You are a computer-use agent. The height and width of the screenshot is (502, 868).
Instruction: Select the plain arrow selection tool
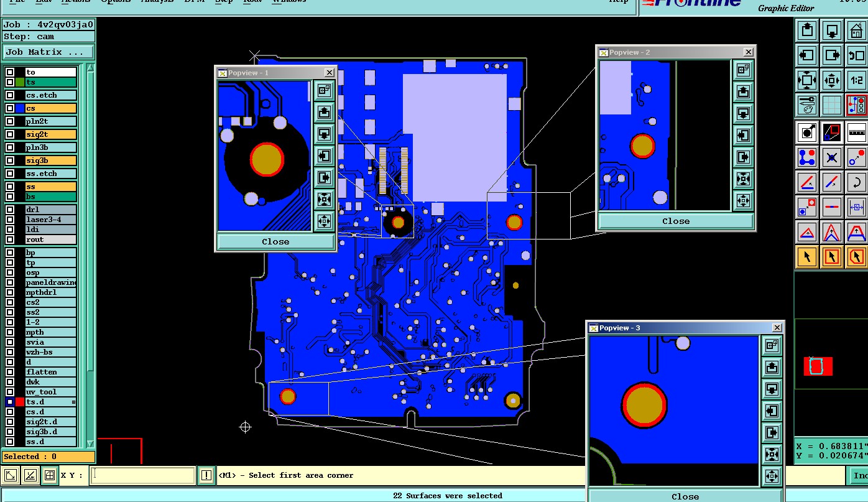click(x=806, y=256)
